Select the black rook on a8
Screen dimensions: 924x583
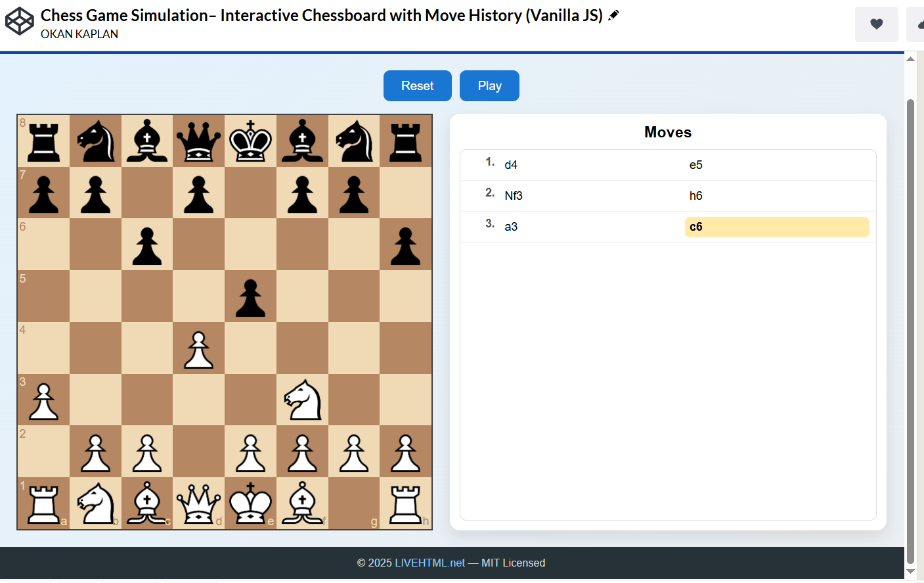click(44, 141)
